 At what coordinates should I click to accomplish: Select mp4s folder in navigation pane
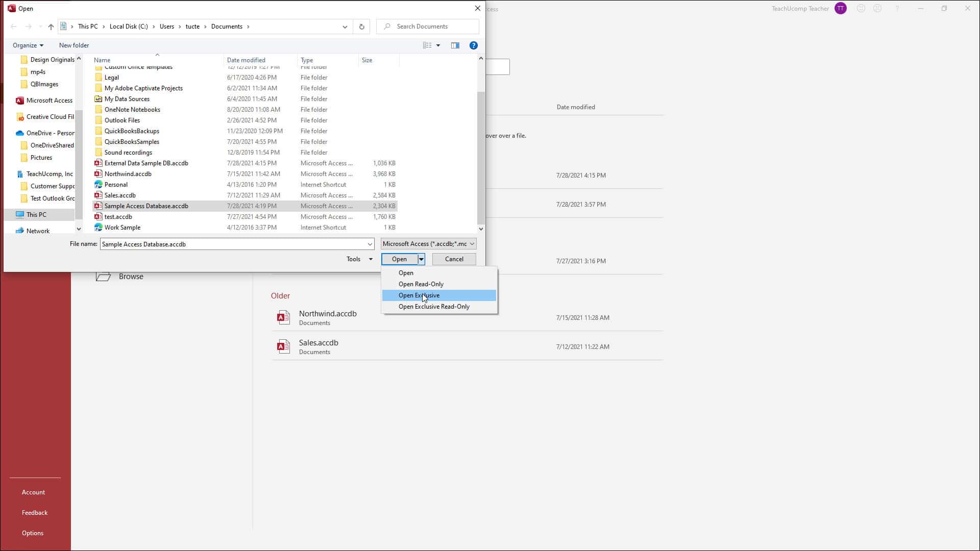coord(33,72)
